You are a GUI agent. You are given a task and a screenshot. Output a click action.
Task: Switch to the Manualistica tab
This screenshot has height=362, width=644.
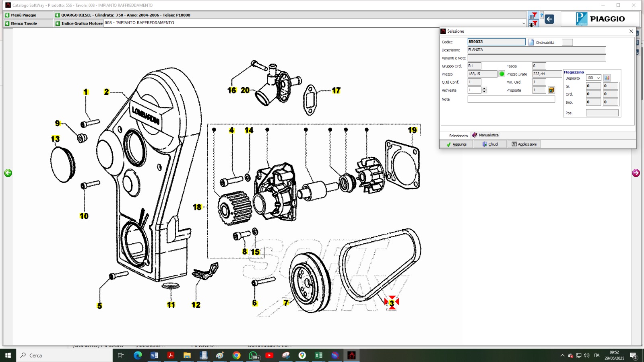coord(485,135)
